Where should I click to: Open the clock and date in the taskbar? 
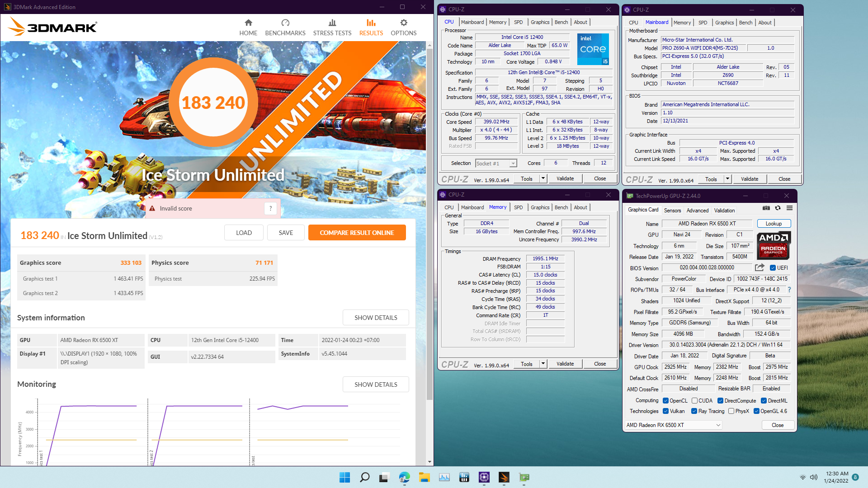pyautogui.click(x=836, y=477)
